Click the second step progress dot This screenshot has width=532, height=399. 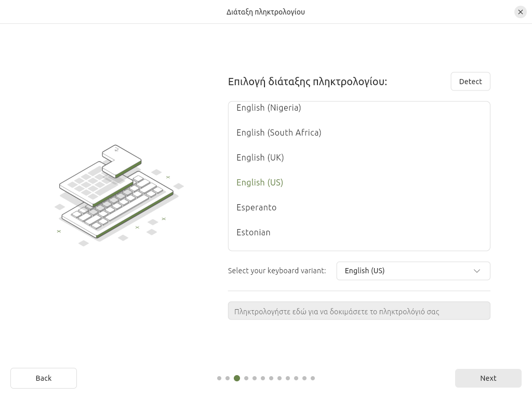click(228, 378)
